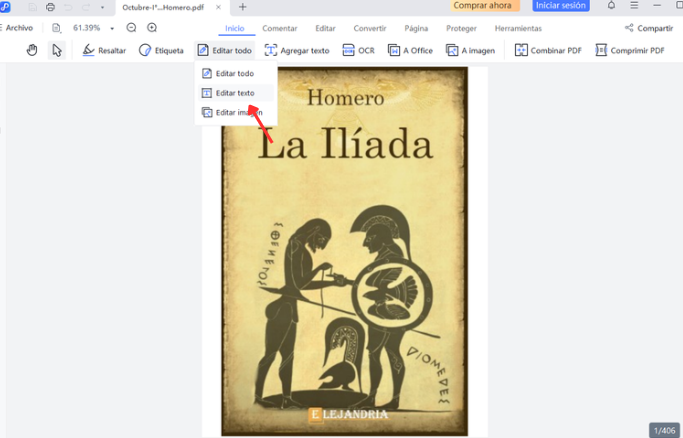The height and width of the screenshot is (438, 683).
Task: Click the 1/406 page indicator
Action: (664, 430)
